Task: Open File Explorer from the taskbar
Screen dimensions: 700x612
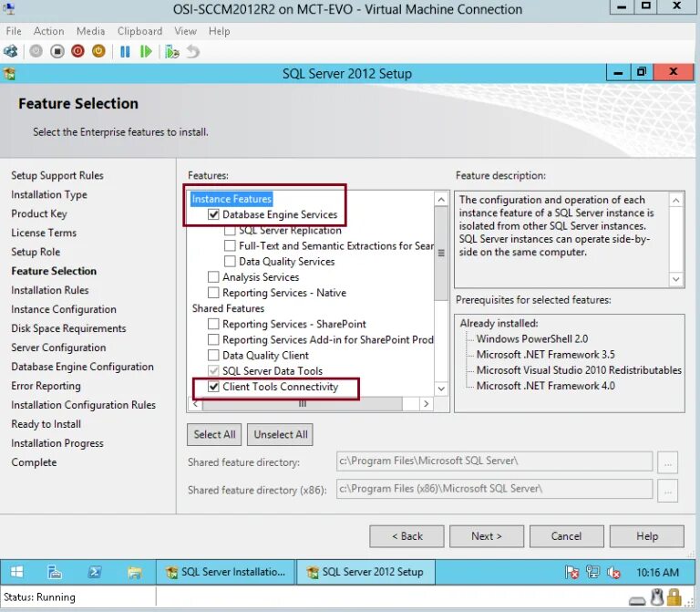Action: [x=134, y=572]
